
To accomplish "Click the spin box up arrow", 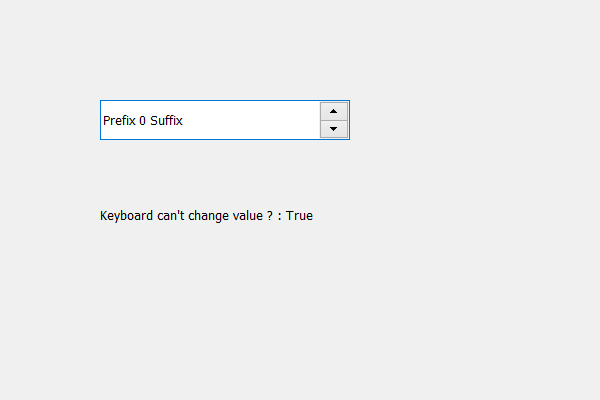I will (x=333, y=111).
